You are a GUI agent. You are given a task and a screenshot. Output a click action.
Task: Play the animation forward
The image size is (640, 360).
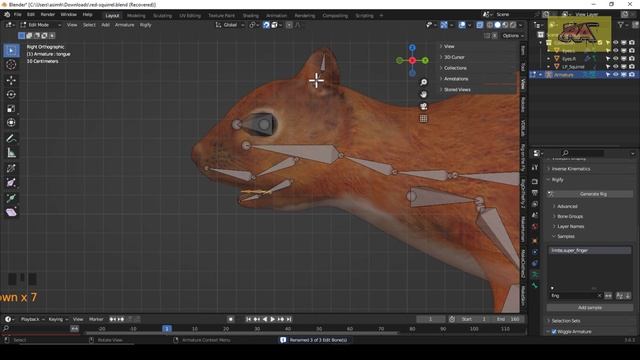click(273, 319)
